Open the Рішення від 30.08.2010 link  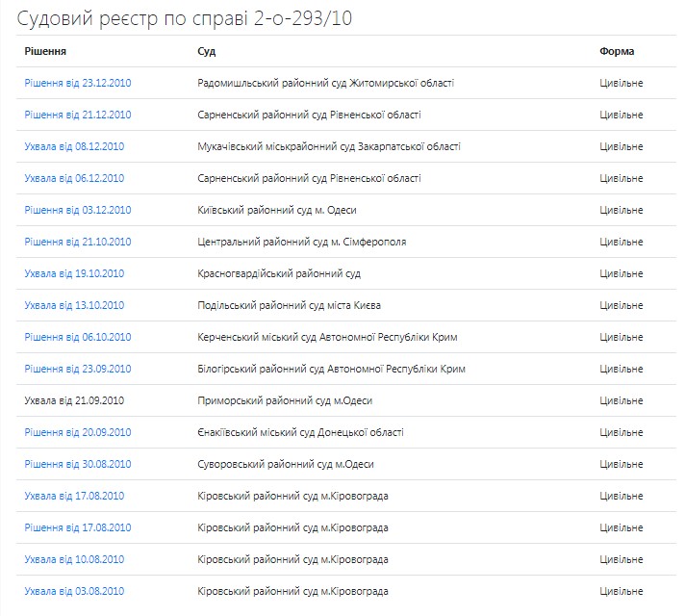point(77,464)
